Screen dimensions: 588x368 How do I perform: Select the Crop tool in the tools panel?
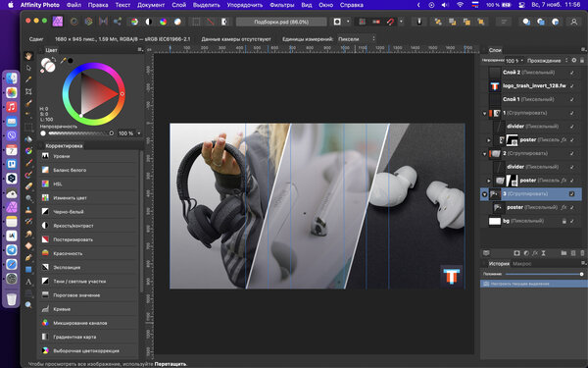click(x=28, y=91)
